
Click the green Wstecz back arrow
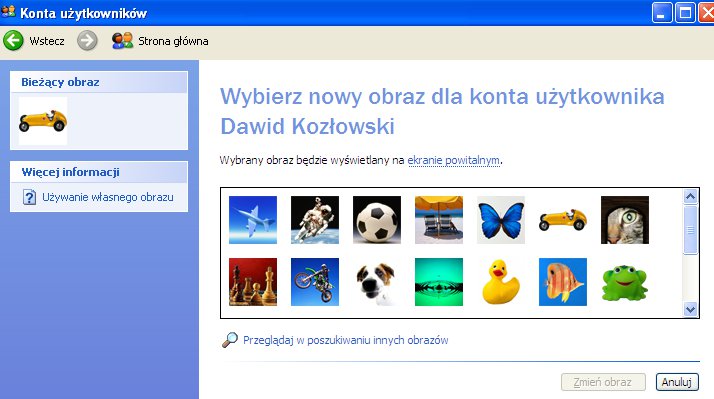(x=13, y=41)
